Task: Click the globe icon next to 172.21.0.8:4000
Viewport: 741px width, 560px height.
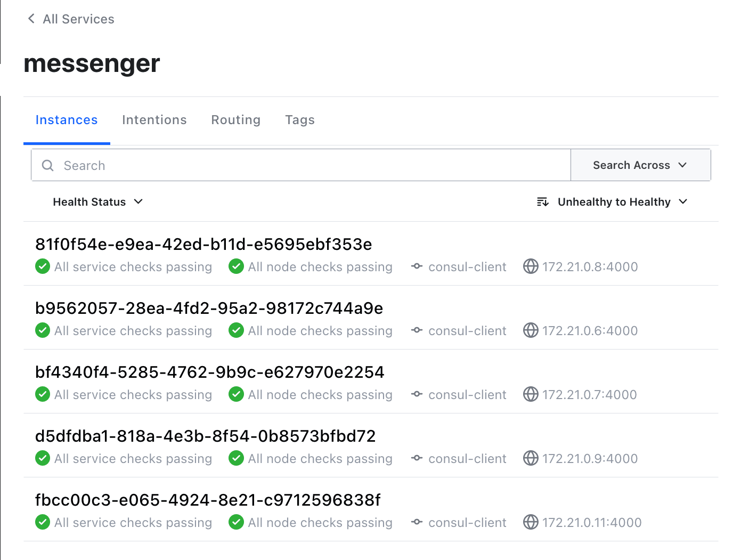Action: click(531, 266)
